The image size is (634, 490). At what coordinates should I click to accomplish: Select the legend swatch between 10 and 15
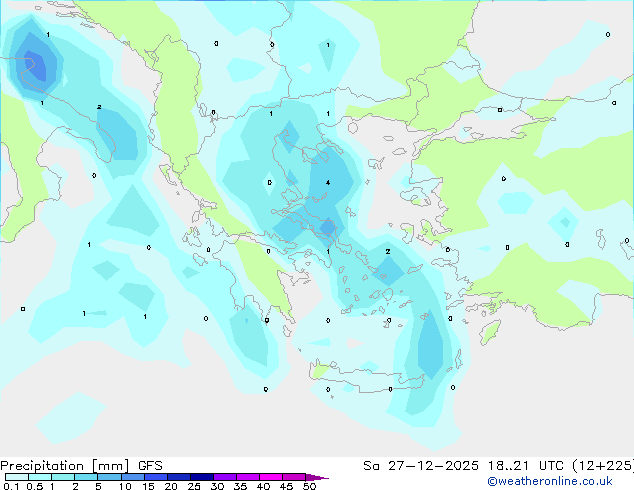(x=133, y=477)
